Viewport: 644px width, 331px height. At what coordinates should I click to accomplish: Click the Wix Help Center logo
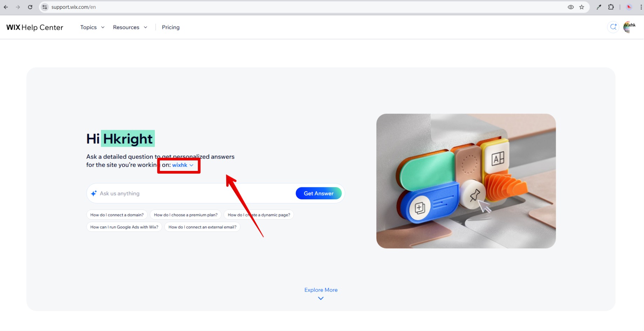[x=35, y=27]
